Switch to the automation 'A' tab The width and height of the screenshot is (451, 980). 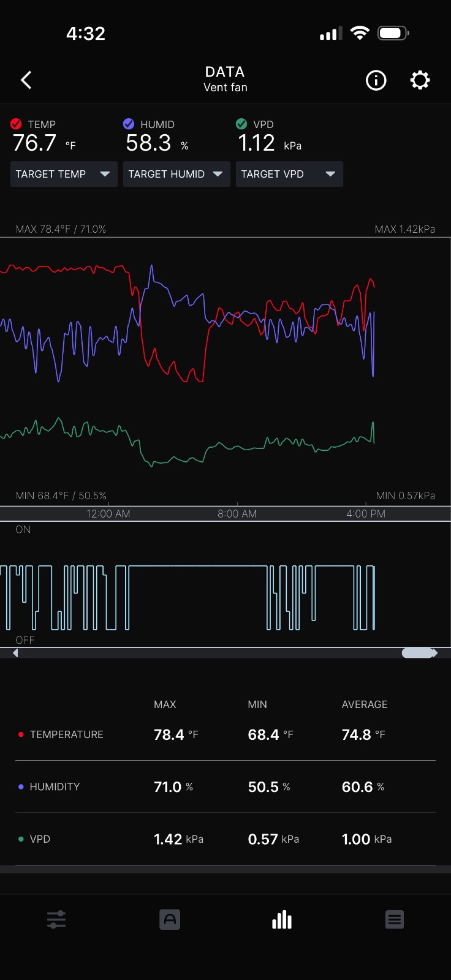[170, 919]
